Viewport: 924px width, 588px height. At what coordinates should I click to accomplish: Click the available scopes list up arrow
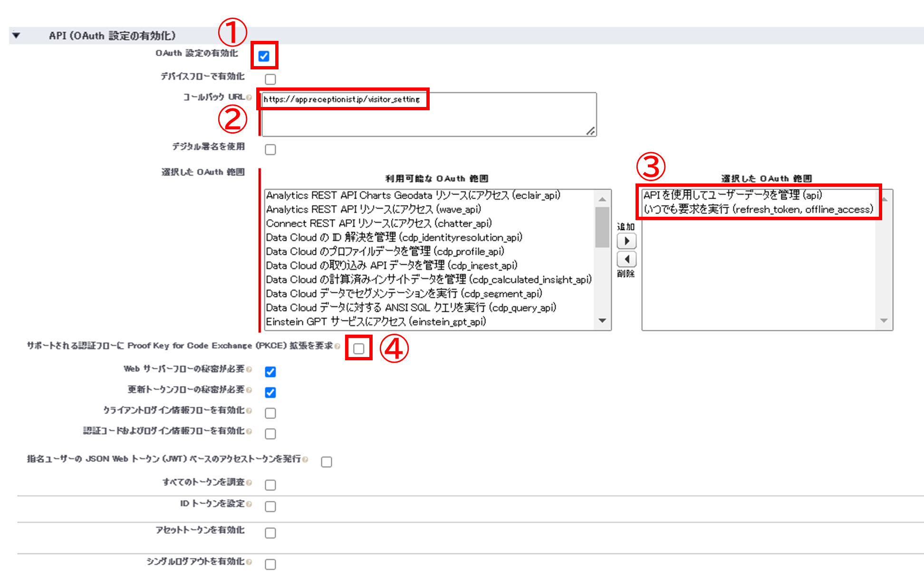[x=602, y=199]
